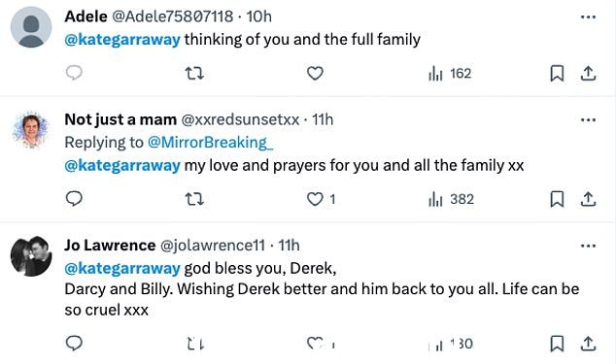This screenshot has height=364, width=616.
Task: Like Adele's tweet
Action: (315, 74)
